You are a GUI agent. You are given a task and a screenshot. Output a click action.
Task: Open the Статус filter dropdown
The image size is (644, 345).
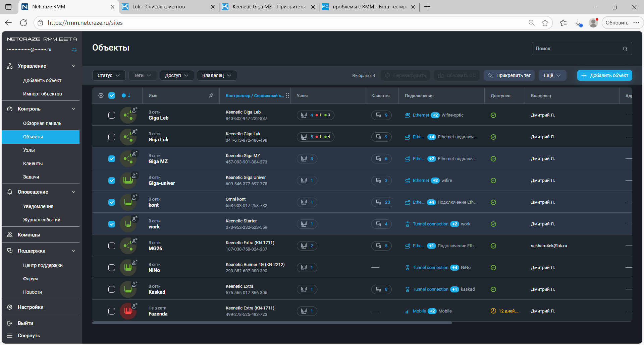[109, 75]
